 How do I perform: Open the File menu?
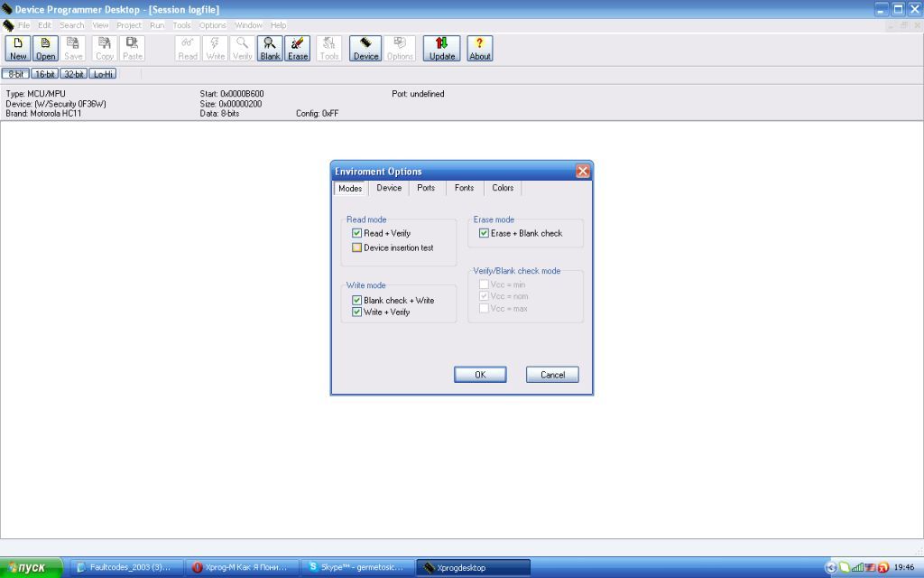(x=23, y=25)
